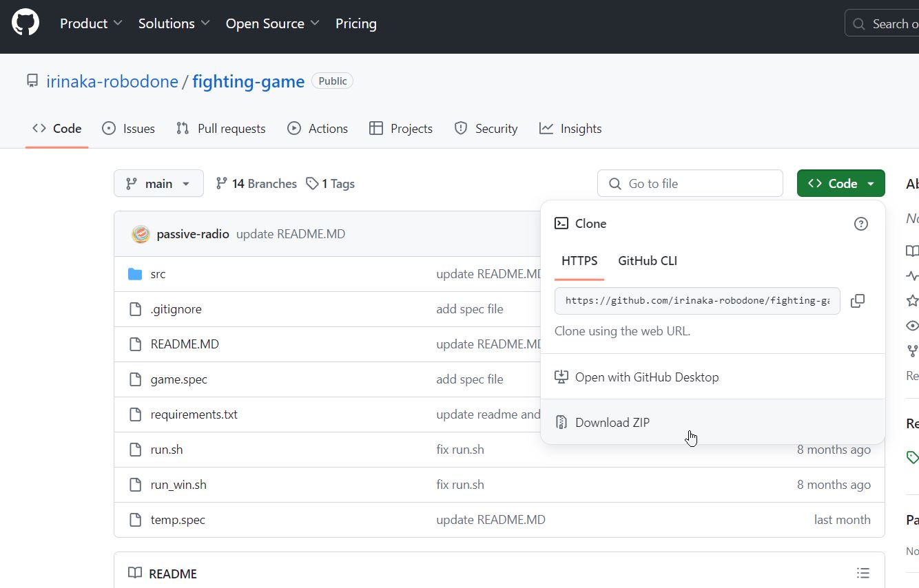919x588 pixels.
Task: Open the .gitignore file name
Action: 176,309
